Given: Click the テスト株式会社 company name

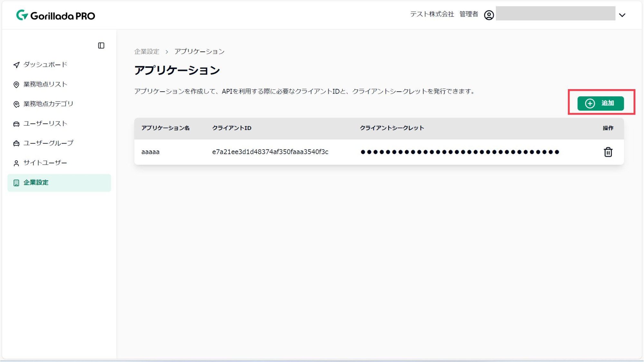Looking at the screenshot, I should tap(432, 14).
